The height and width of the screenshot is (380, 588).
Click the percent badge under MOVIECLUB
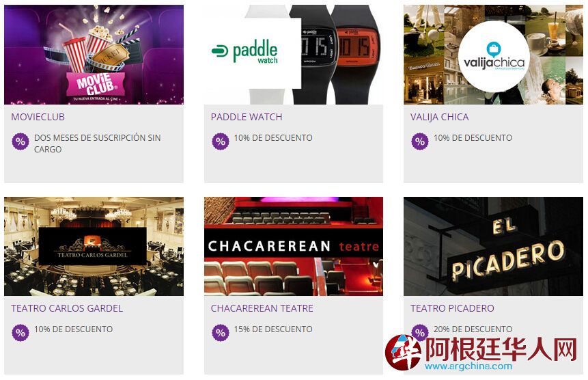click(x=20, y=141)
